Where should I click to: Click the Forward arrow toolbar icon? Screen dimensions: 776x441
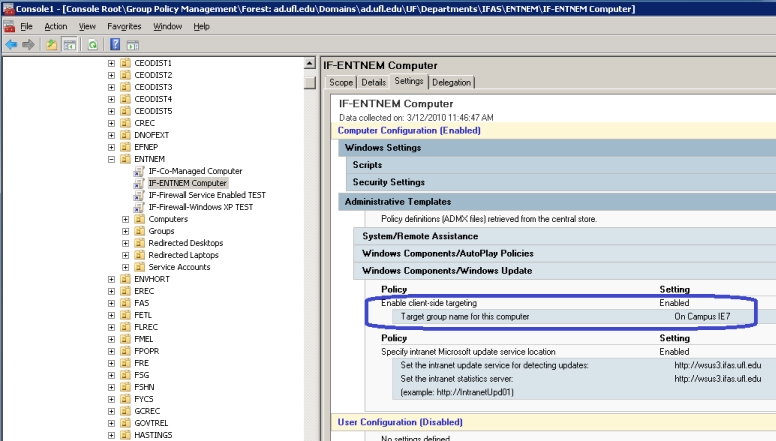pyautogui.click(x=29, y=45)
